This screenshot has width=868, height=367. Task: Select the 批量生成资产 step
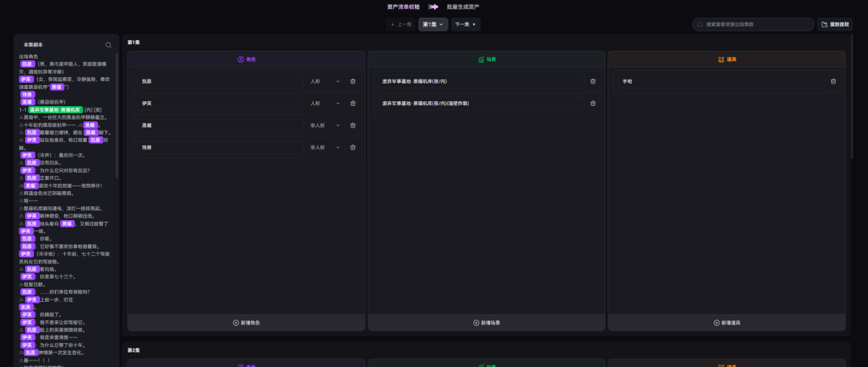(464, 7)
